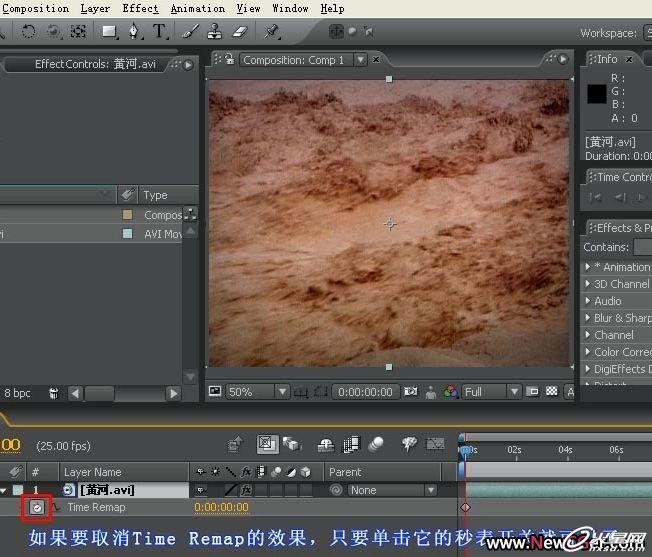Select the Pen tool in the toolbar
Viewport: 652px width, 557px height.
(135, 31)
